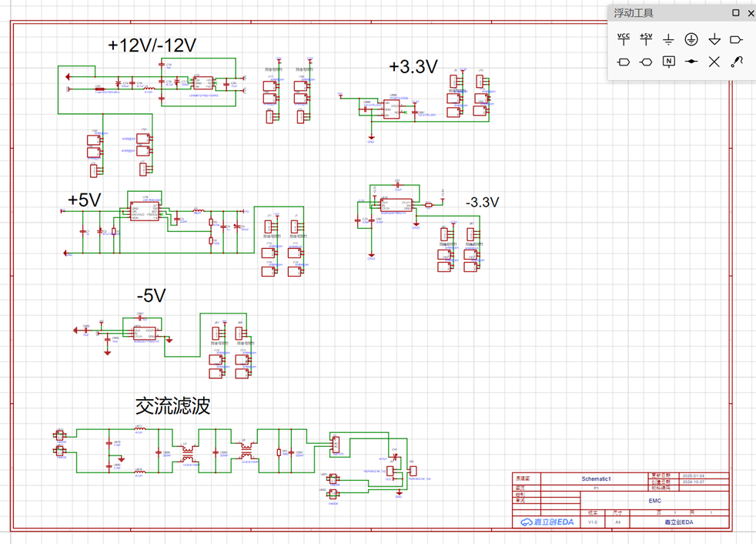Select the no-connect X flag tool

(714, 62)
